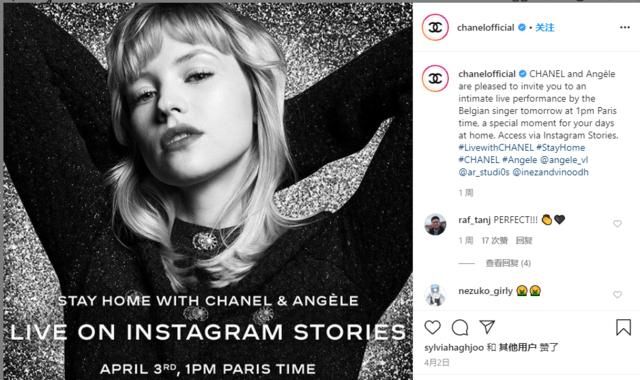
Task: Share post via paper plane icon
Action: tap(487, 327)
